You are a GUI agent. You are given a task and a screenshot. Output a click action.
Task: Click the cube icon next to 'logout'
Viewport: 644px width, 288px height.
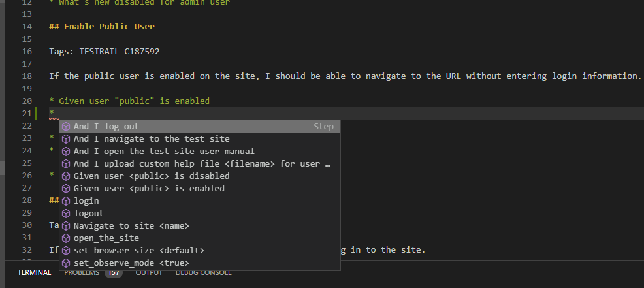pos(66,214)
